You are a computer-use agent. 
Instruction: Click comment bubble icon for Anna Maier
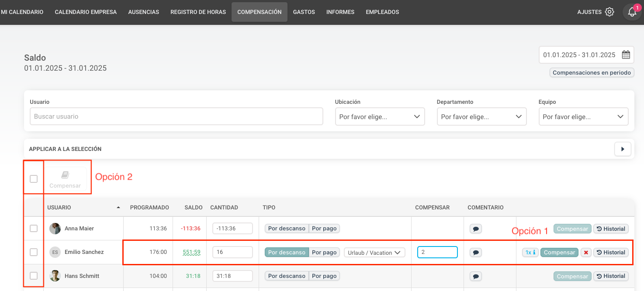[x=475, y=229]
